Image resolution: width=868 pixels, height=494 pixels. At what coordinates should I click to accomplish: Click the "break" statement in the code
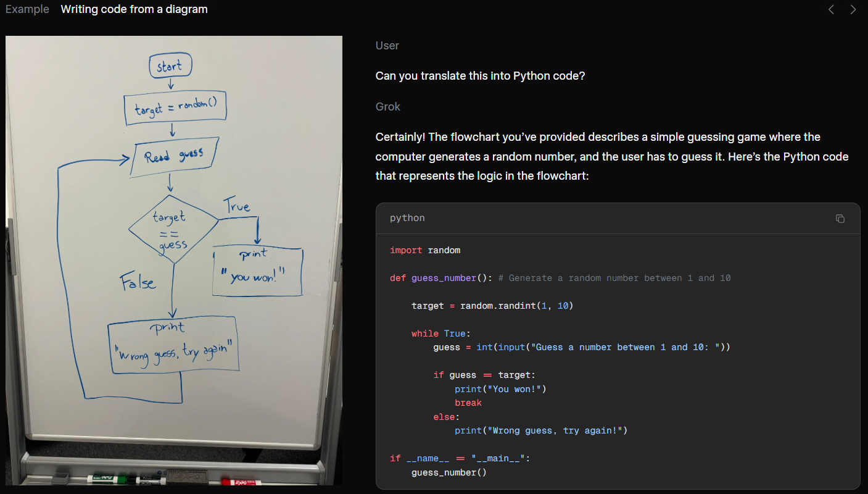point(468,403)
